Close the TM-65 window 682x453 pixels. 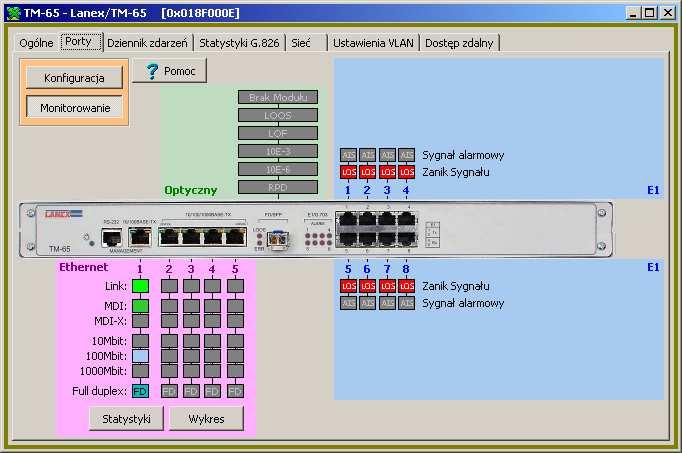point(667,13)
